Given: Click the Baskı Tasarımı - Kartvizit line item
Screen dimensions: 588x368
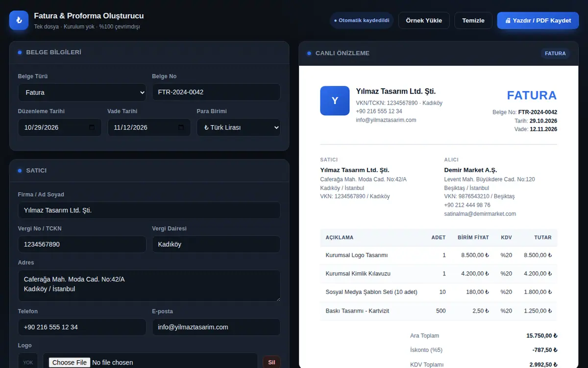Looking at the screenshot, I should click(357, 311).
